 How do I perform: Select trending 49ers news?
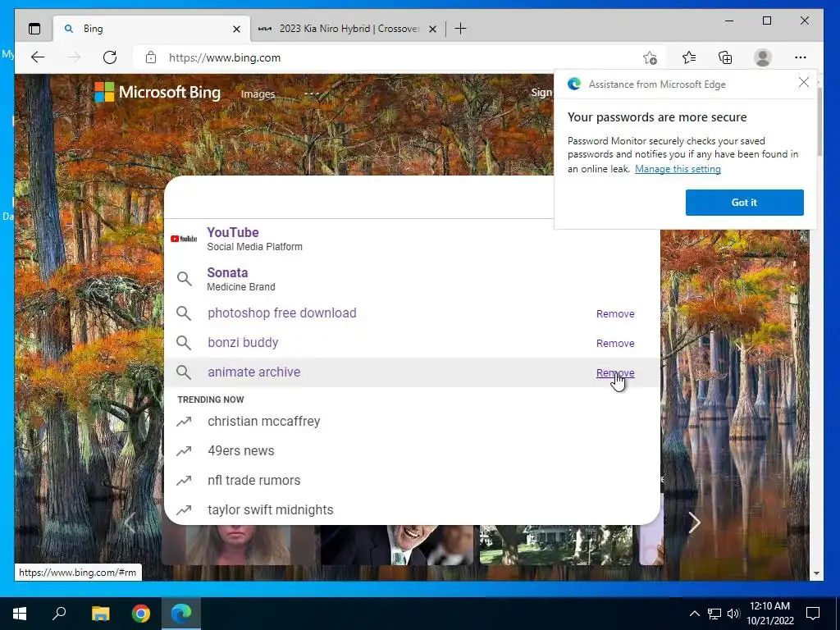[412, 450]
